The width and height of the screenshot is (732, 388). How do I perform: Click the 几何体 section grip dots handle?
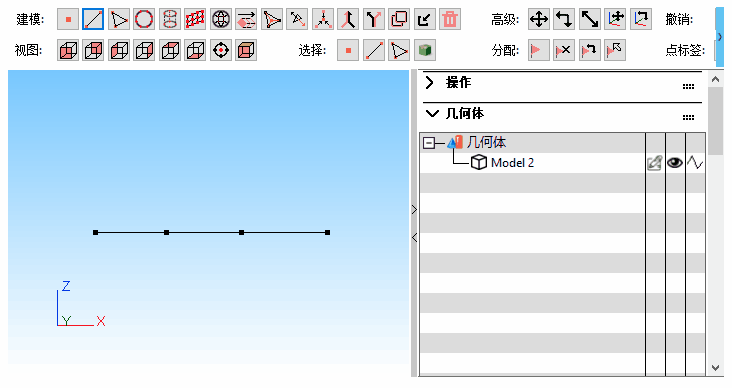click(x=688, y=117)
